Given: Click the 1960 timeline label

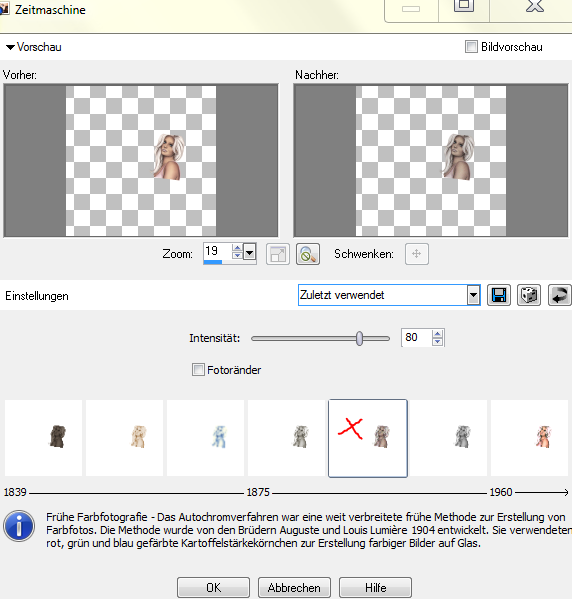Looking at the screenshot, I should click(501, 492).
